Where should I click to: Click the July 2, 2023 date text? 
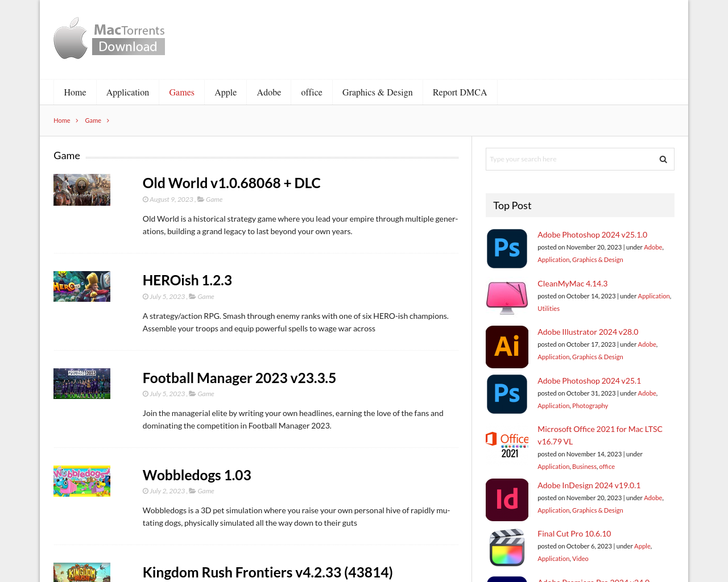pos(167,491)
